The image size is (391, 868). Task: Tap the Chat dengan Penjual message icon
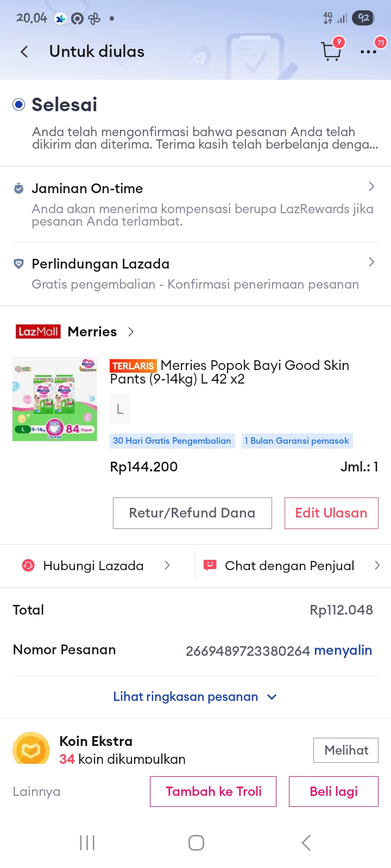[x=210, y=565]
